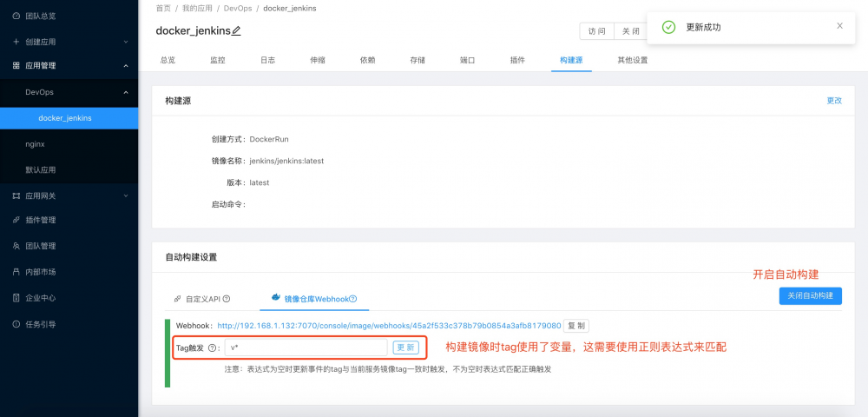Open the 日志 tab
The image size is (868, 417).
pyautogui.click(x=267, y=60)
